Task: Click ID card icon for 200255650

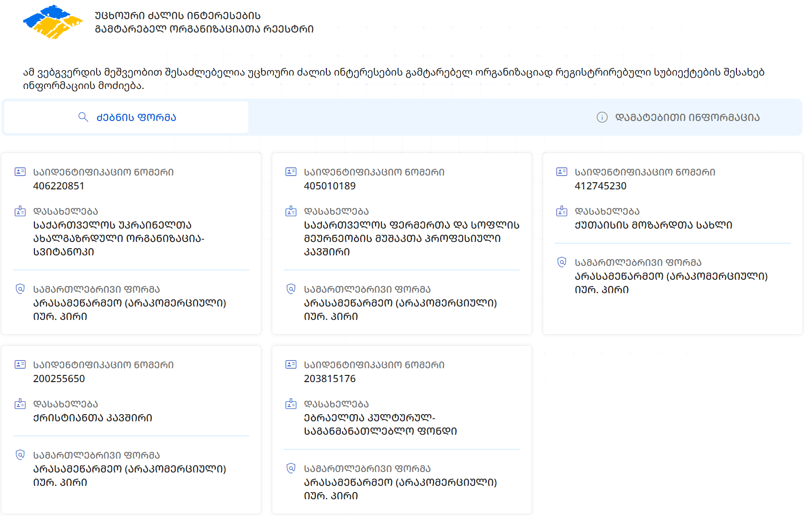Action: click(20, 364)
